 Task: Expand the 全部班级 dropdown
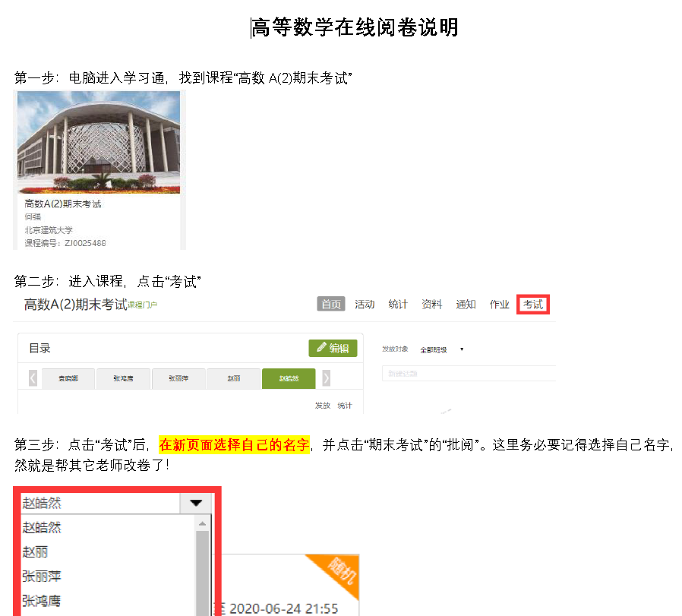[442, 349]
